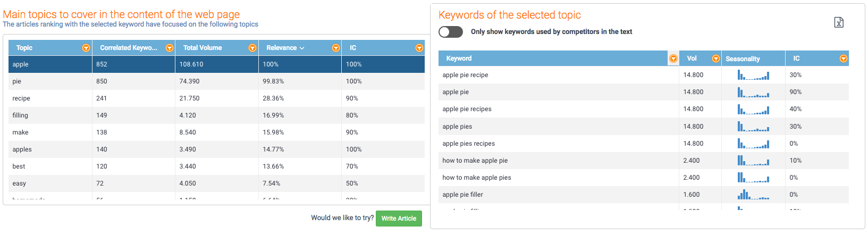Viewport: 868px width, 235px height.
Task: Open the Relevance column filter icon
Action: point(336,48)
